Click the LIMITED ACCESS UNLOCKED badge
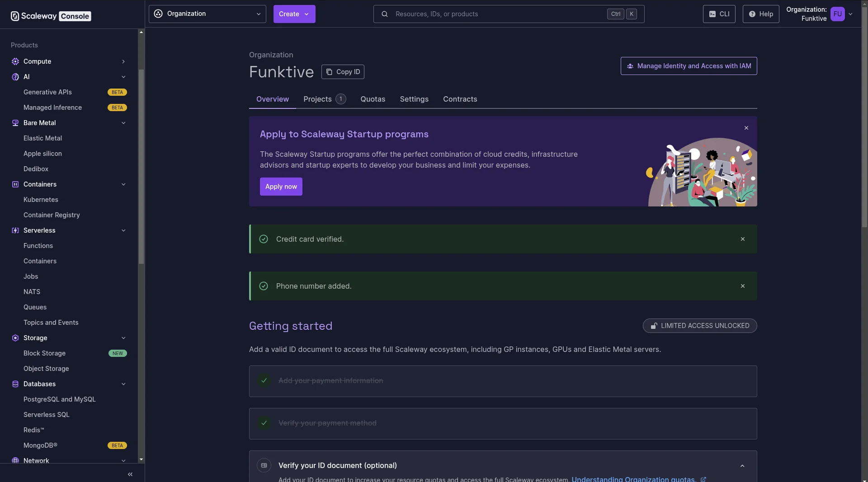The width and height of the screenshot is (868, 482). click(700, 326)
